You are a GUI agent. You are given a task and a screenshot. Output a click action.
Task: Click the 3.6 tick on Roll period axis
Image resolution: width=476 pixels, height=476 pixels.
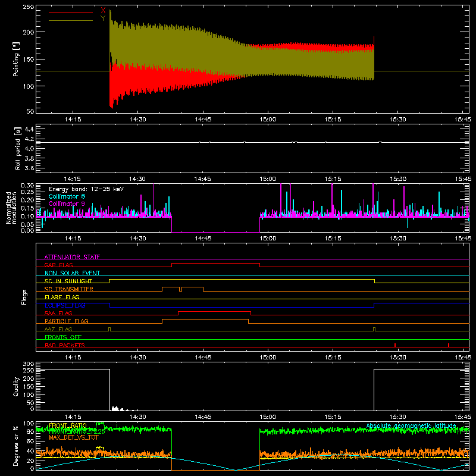[x=29, y=168]
